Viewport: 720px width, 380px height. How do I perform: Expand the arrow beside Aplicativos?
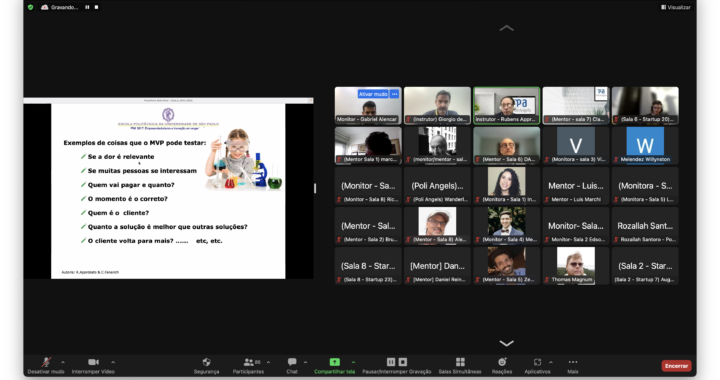point(551,362)
